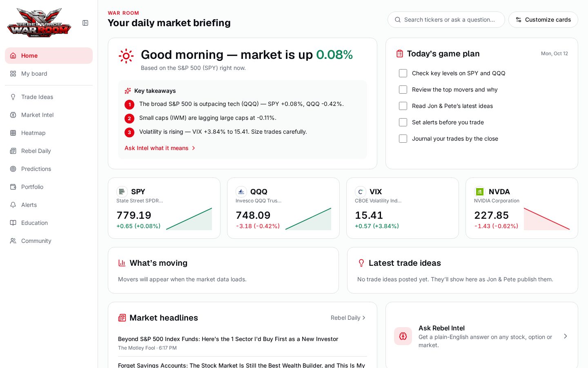Click the 'Mon, Oct 12' date text

[x=555, y=54]
